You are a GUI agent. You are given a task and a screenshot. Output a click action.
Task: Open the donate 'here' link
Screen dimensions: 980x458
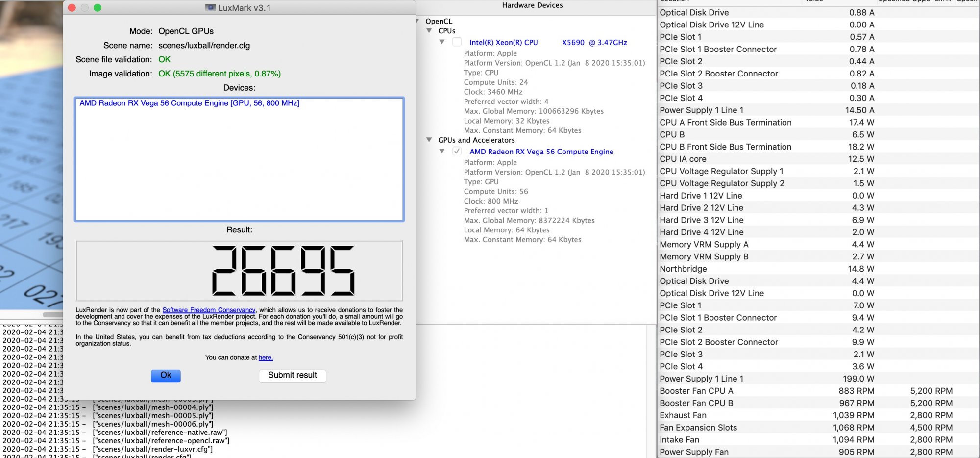(x=266, y=358)
